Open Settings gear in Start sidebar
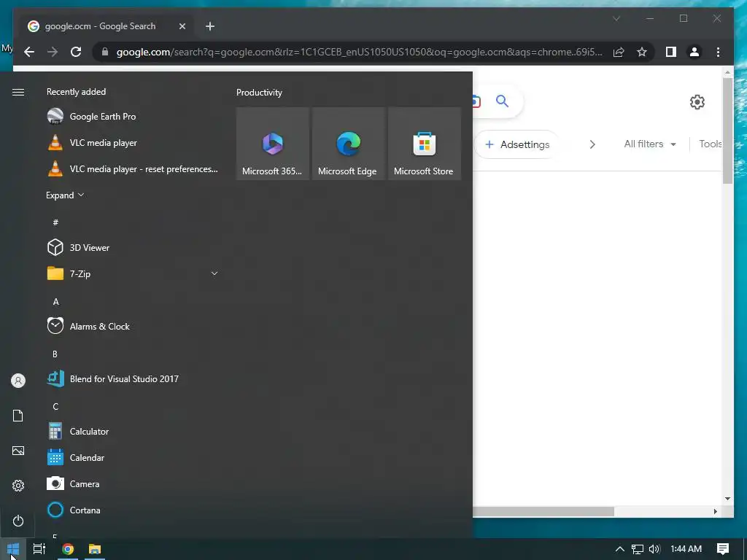747x560 pixels. coord(18,486)
